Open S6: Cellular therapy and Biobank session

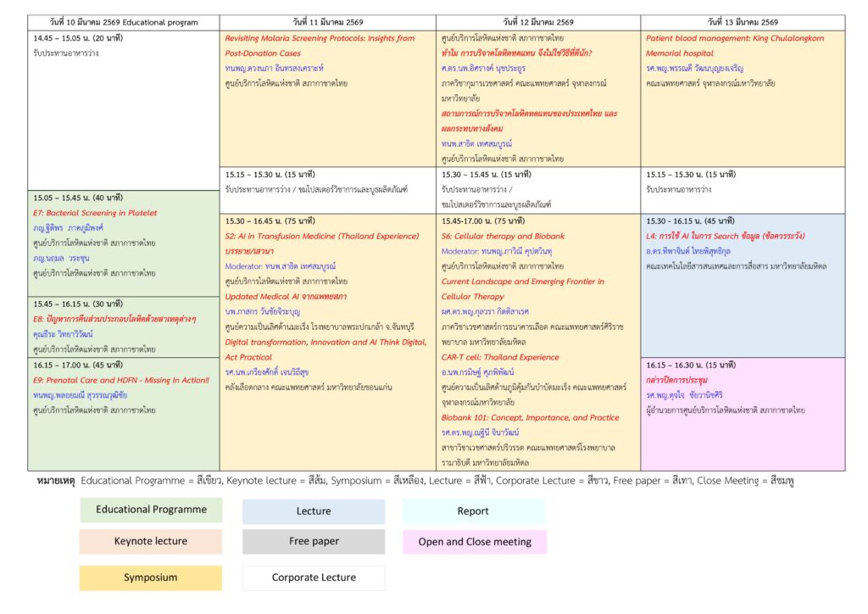point(503,236)
